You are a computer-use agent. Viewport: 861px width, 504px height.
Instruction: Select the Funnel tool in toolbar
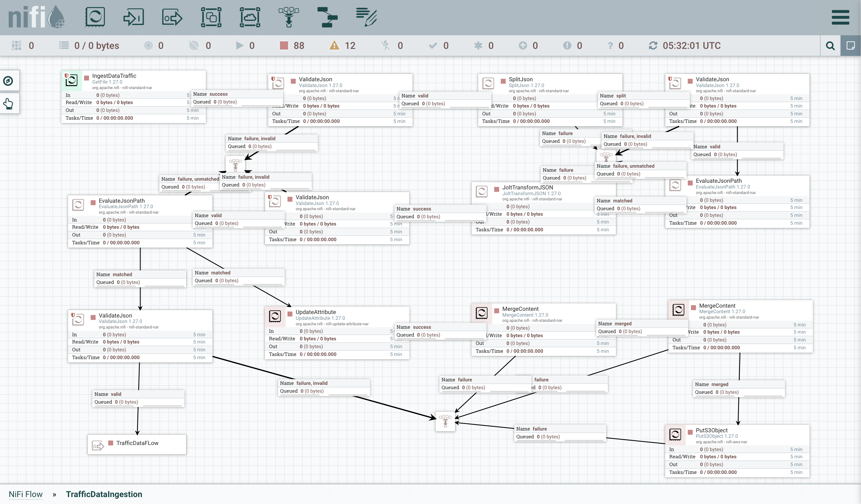coord(289,17)
